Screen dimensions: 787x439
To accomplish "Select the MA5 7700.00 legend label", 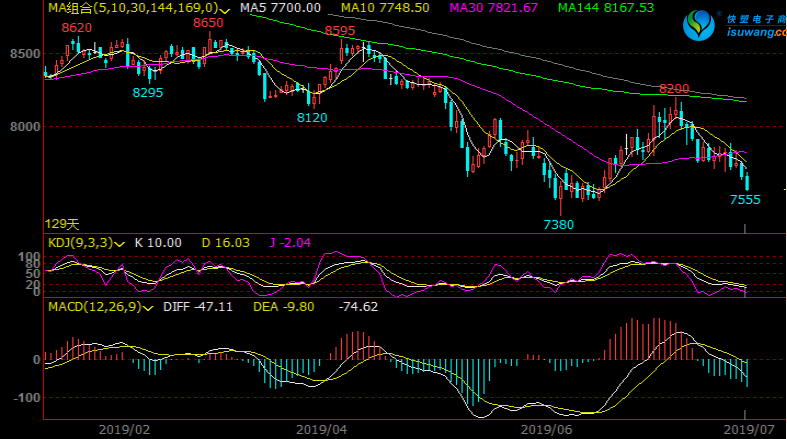I will [x=281, y=8].
